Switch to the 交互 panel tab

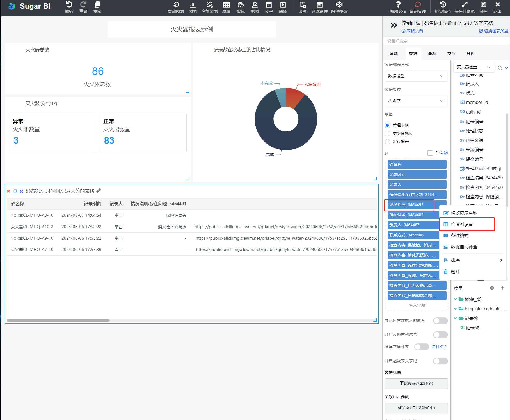(x=451, y=54)
